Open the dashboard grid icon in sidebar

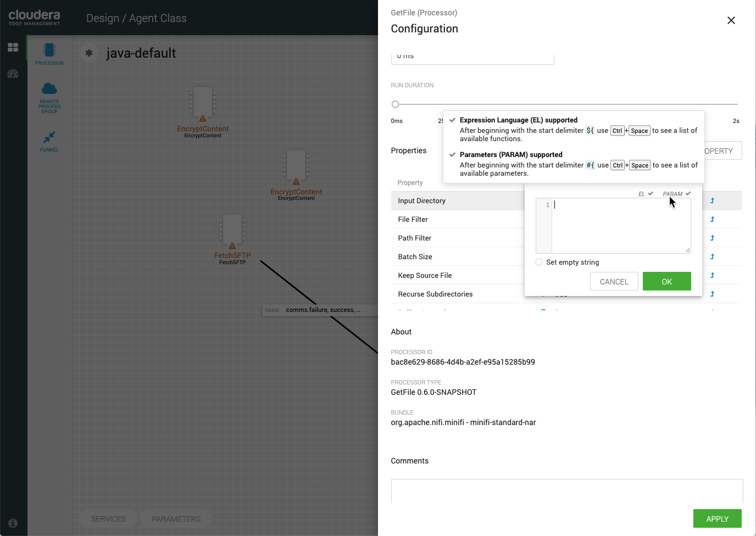tap(13, 48)
